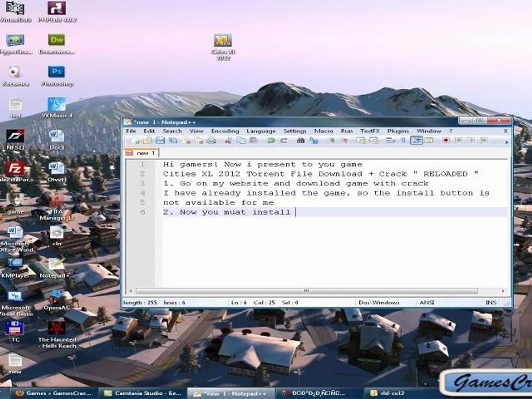
Task: Select the NFS11 desktop icon
Action: click(x=16, y=140)
